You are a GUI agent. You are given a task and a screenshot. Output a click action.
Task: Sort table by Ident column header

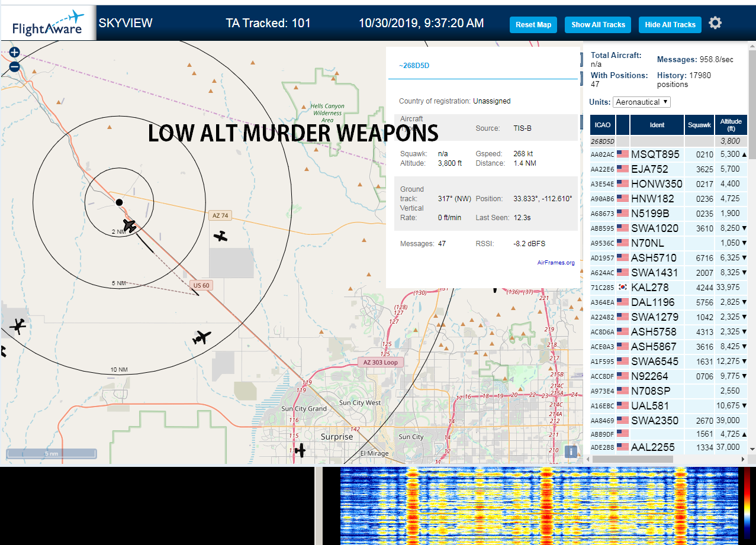(x=657, y=125)
